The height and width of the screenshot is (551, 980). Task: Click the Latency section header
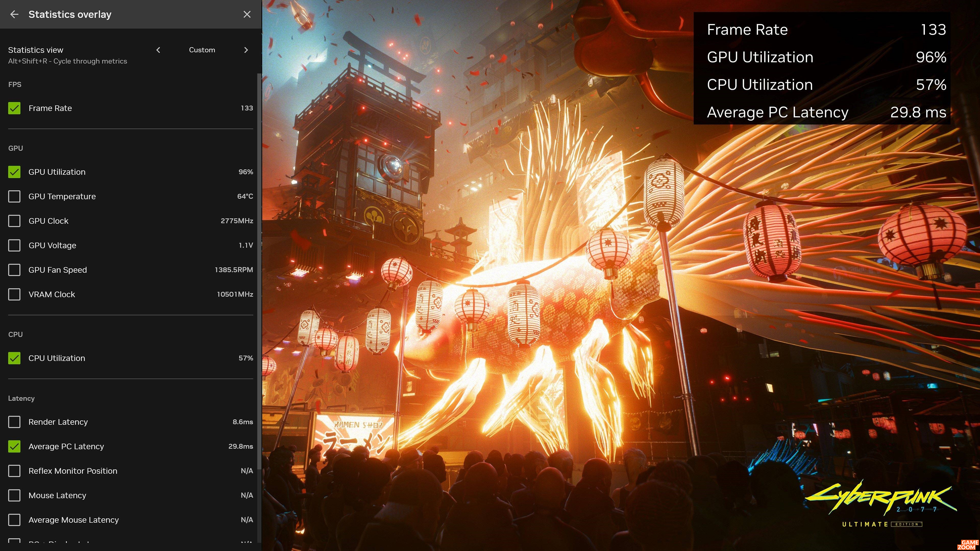pyautogui.click(x=21, y=398)
